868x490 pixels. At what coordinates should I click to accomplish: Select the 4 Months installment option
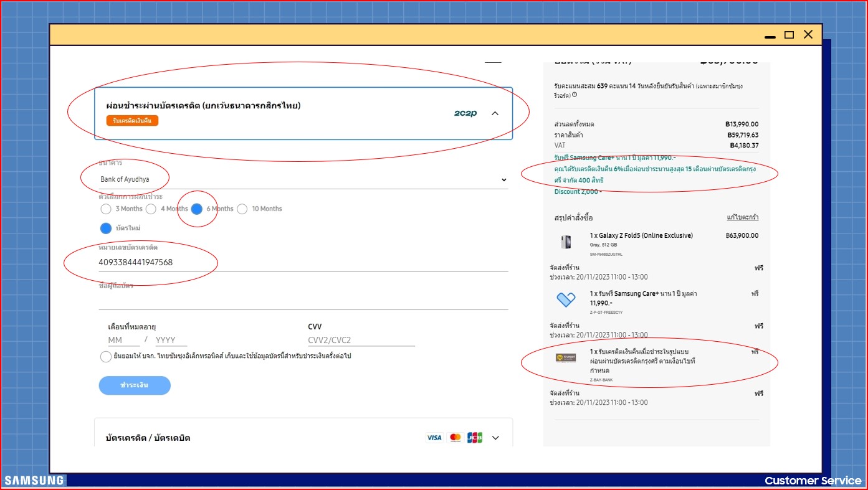pos(151,209)
